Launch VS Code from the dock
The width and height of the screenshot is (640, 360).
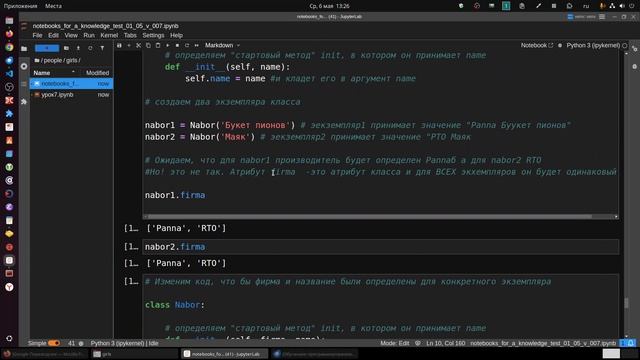click(x=9, y=74)
